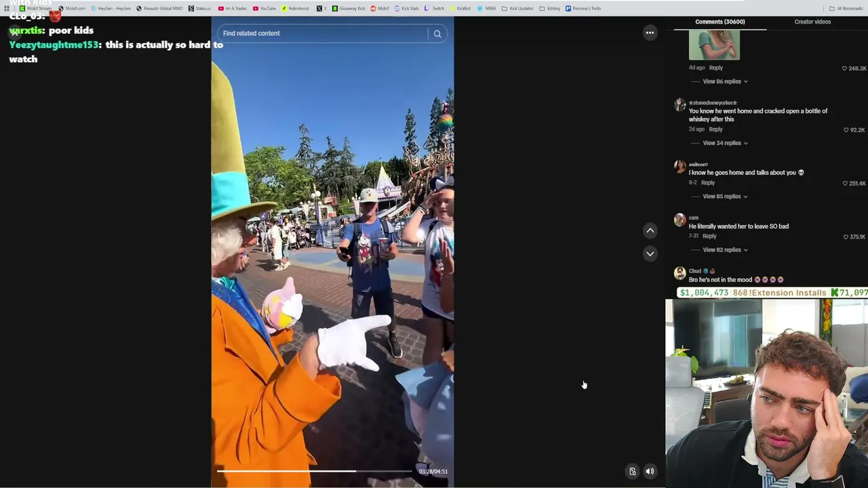Click the cam username
Viewport: 868px width, 488px height.
tap(693, 218)
